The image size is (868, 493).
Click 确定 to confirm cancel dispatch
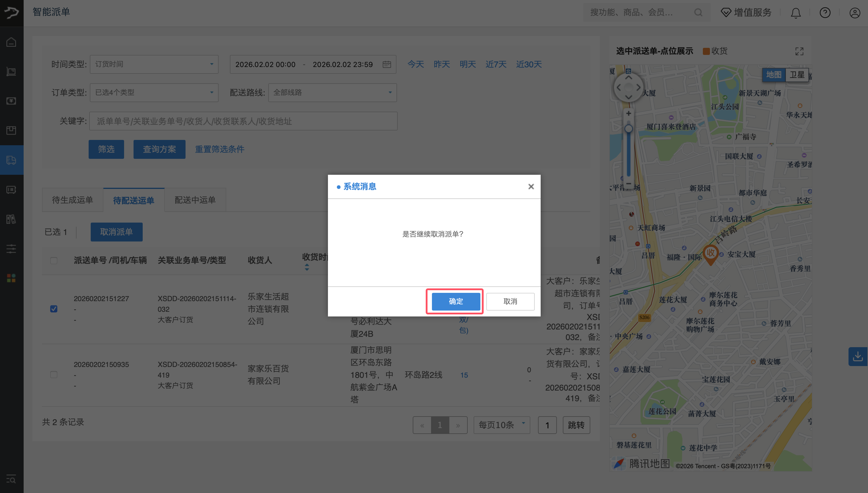pyautogui.click(x=455, y=301)
